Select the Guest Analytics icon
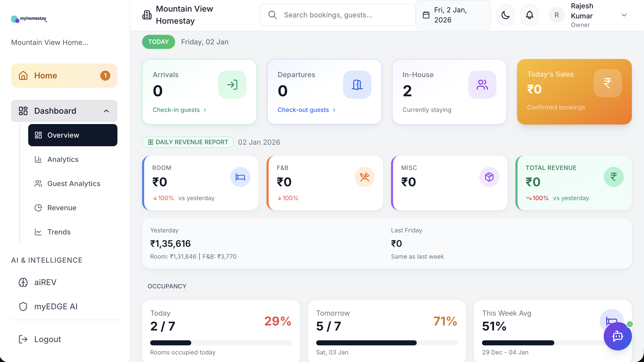Image resolution: width=644 pixels, height=362 pixels. tap(38, 184)
